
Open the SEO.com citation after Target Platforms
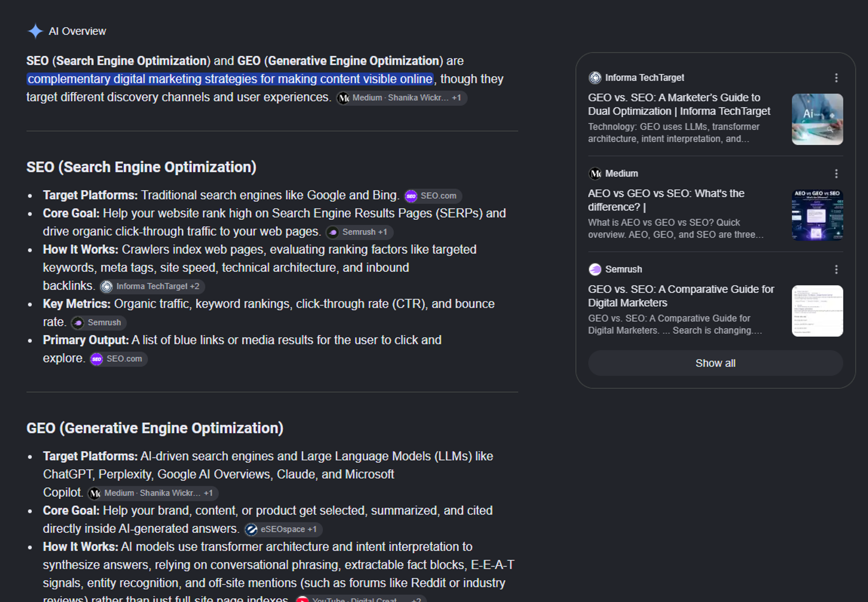point(432,196)
